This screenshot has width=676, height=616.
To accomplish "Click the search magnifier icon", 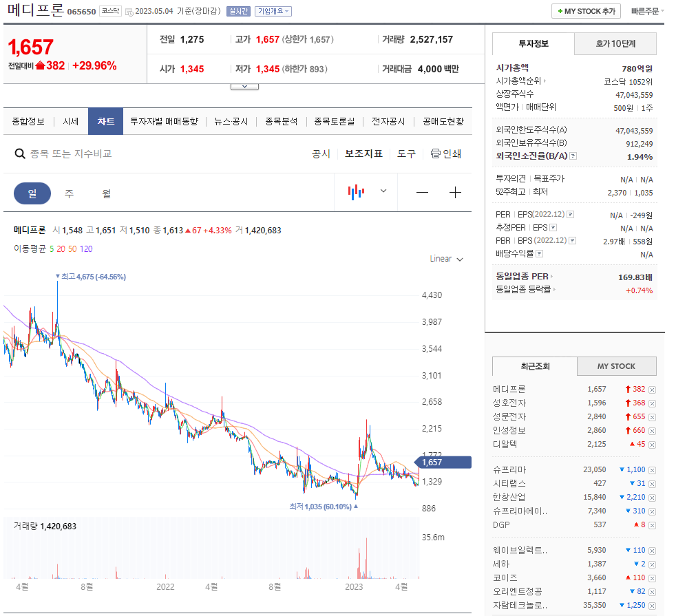I will point(20,154).
